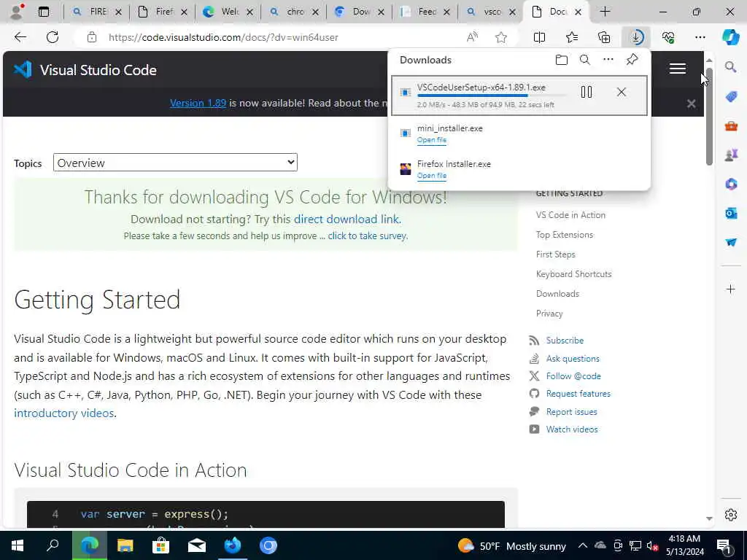The height and width of the screenshot is (560, 747).
Task: Open file link for Firefox Installer.exe
Action: tap(432, 175)
